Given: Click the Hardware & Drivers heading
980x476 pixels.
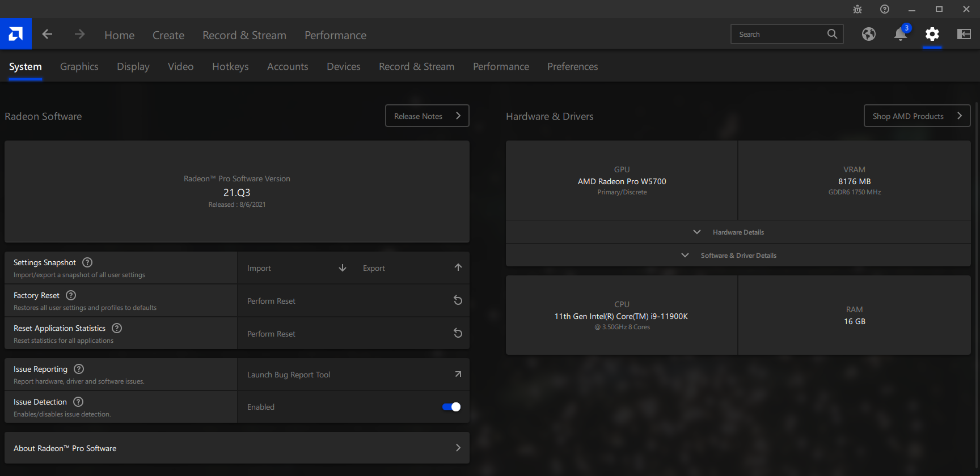Looking at the screenshot, I should (550, 116).
